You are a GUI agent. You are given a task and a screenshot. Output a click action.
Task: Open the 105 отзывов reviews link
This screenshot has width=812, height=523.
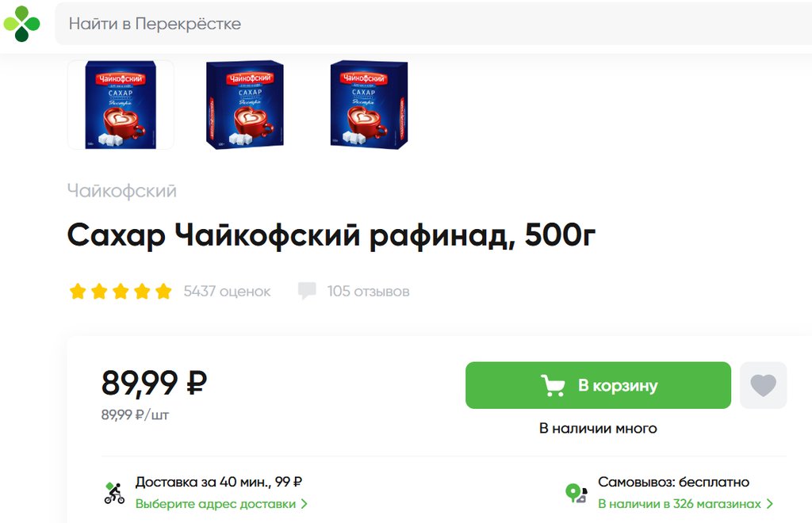[x=368, y=292]
